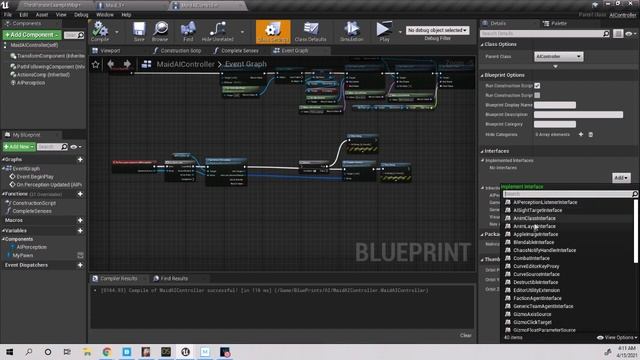The height and width of the screenshot is (360, 640).
Task: Collapse Blueprint Options section
Action: 482,76
